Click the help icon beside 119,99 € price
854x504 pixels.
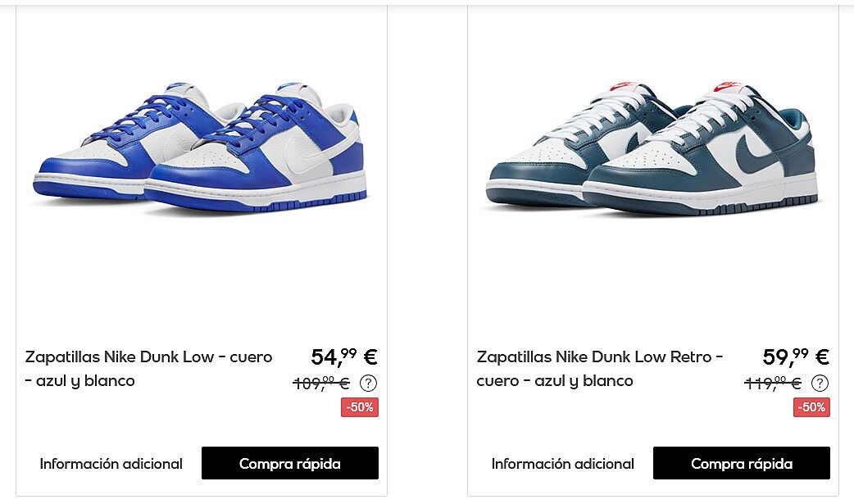[x=820, y=384]
